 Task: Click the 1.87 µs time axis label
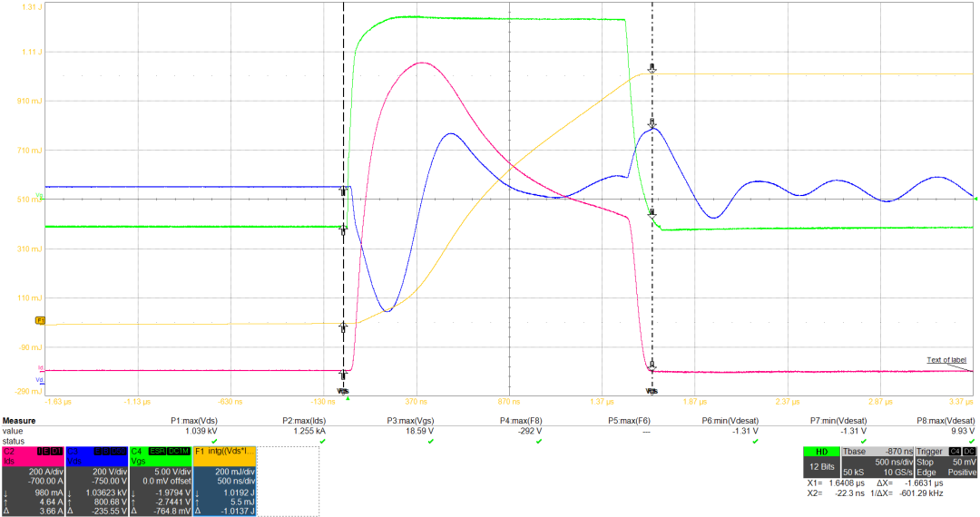pos(694,402)
